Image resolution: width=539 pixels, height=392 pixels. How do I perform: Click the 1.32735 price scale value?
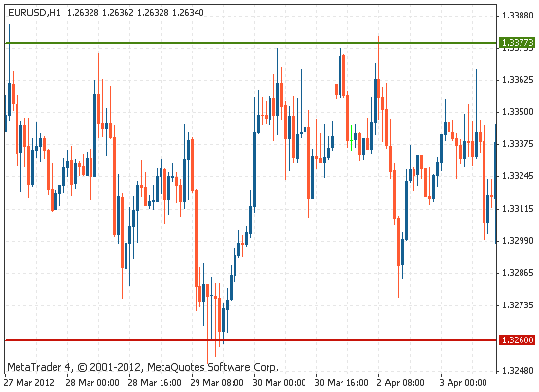pos(518,305)
